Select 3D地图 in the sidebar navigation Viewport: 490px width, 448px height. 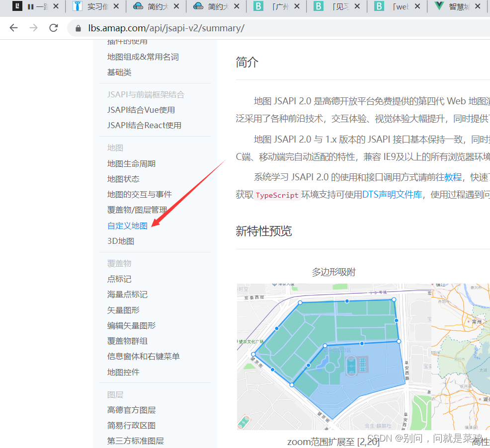[x=120, y=240]
